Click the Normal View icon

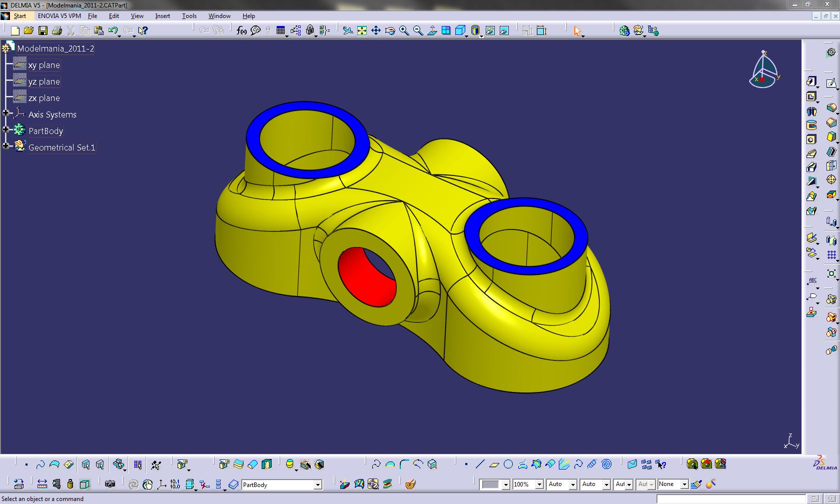pos(432,30)
